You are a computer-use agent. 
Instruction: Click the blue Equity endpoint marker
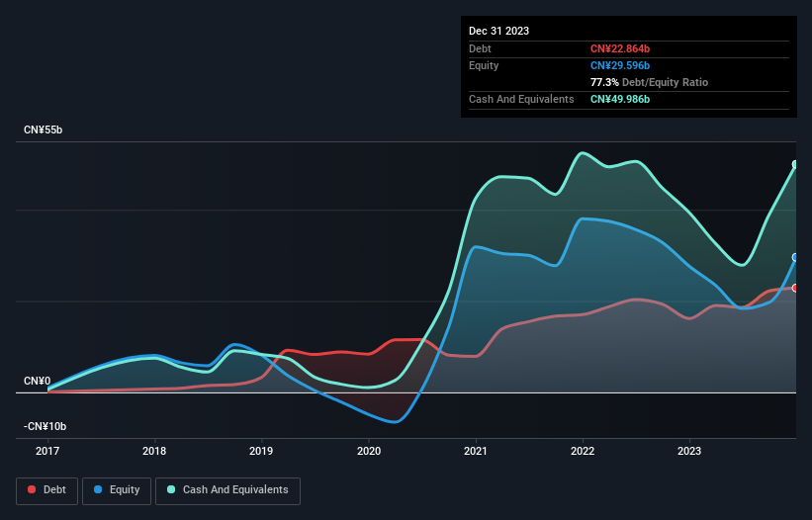pos(795,257)
